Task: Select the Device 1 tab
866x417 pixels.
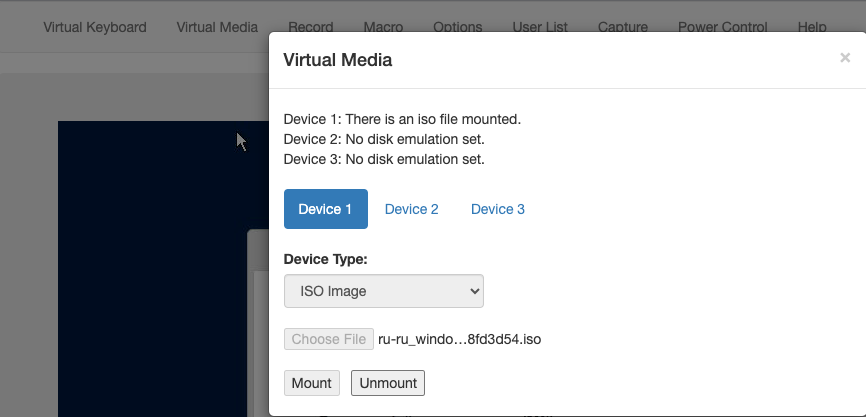Action: point(325,209)
